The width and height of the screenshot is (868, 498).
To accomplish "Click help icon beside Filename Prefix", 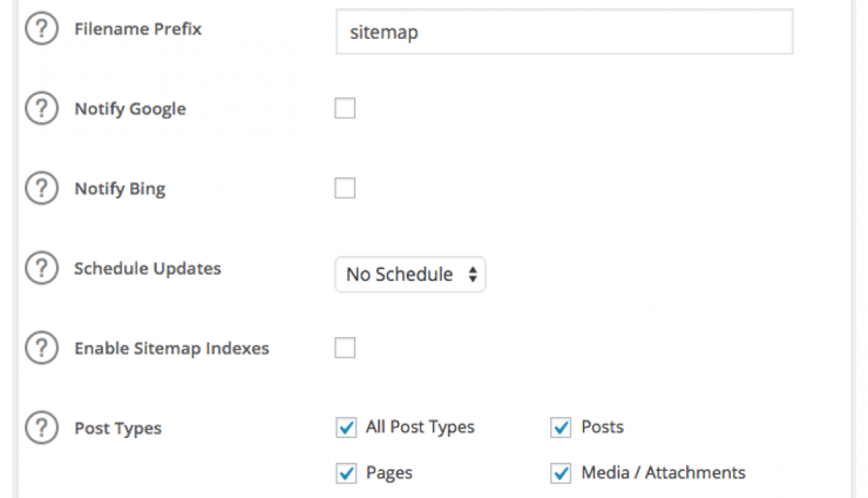I will click(x=42, y=30).
